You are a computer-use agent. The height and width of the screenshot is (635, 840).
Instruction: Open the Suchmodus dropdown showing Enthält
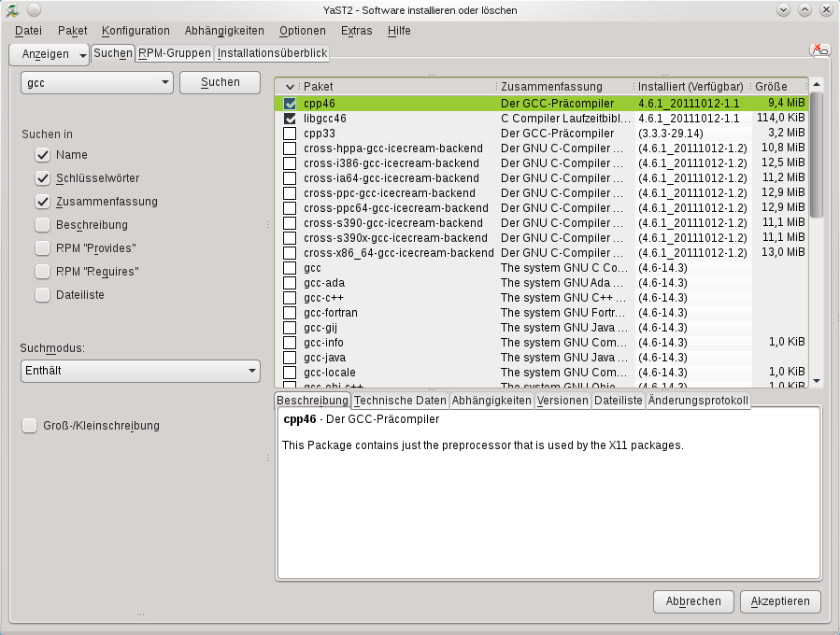[140, 372]
